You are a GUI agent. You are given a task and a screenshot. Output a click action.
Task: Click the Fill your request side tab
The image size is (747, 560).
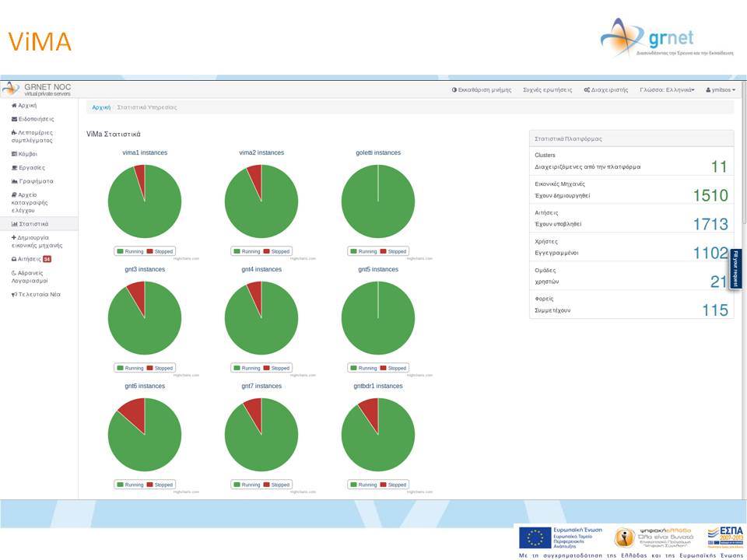(735, 269)
